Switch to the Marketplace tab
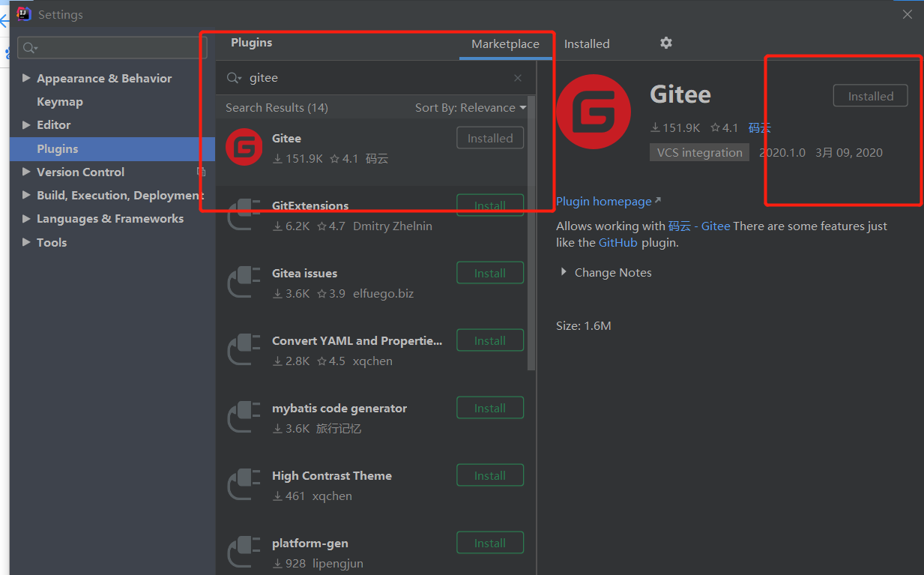This screenshot has height=575, width=924. (x=505, y=43)
